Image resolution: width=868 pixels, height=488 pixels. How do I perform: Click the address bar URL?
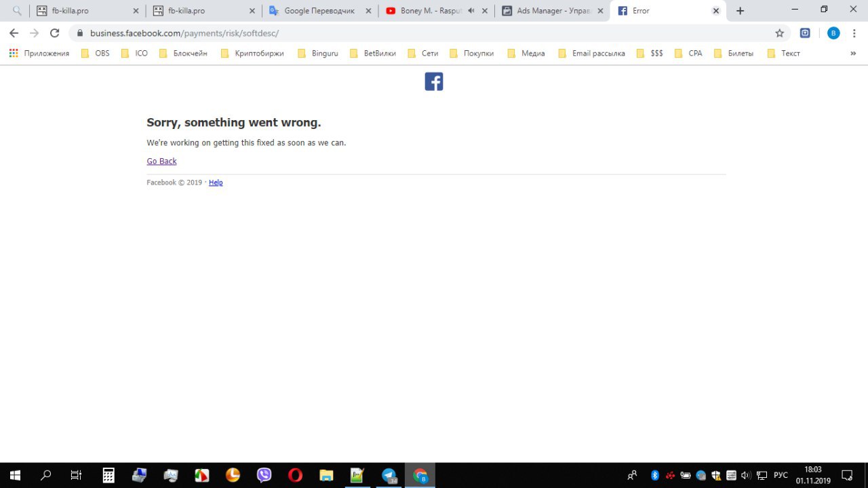pos(184,33)
